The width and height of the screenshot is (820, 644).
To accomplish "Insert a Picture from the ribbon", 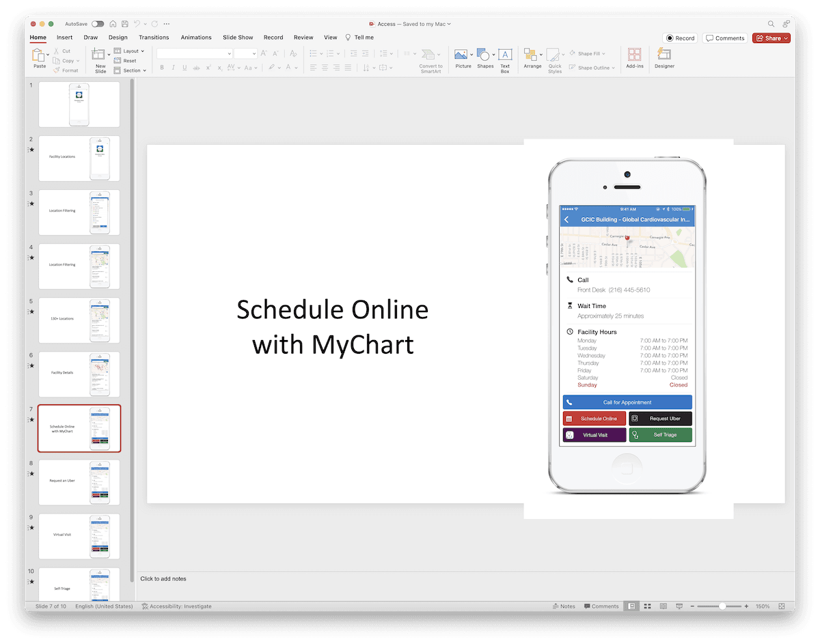I will 463,55.
